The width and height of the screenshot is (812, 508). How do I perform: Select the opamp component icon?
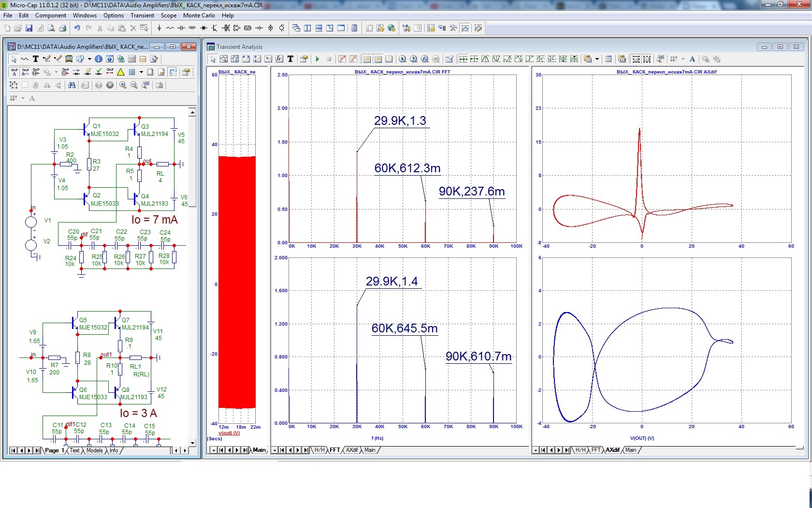click(x=237, y=28)
